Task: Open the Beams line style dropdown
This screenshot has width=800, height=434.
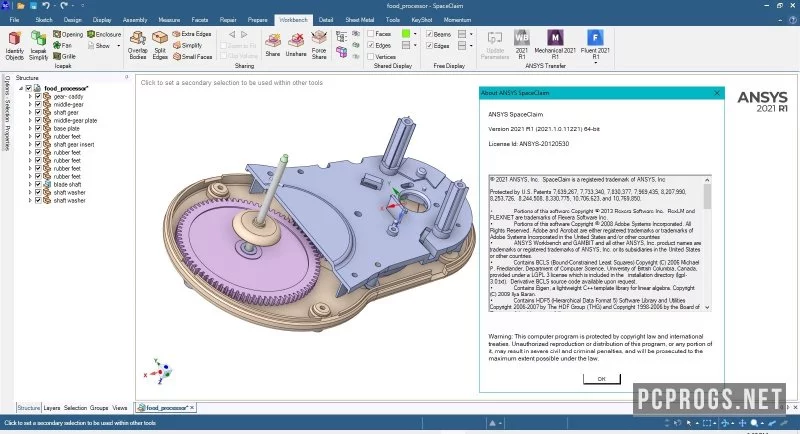Action: [x=471, y=34]
